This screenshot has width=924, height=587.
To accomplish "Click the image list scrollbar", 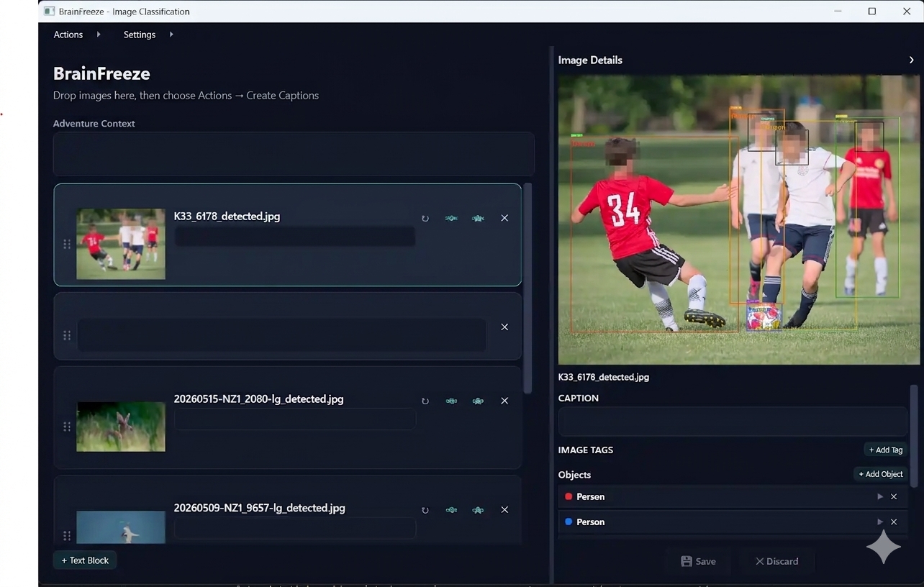I will (x=527, y=288).
